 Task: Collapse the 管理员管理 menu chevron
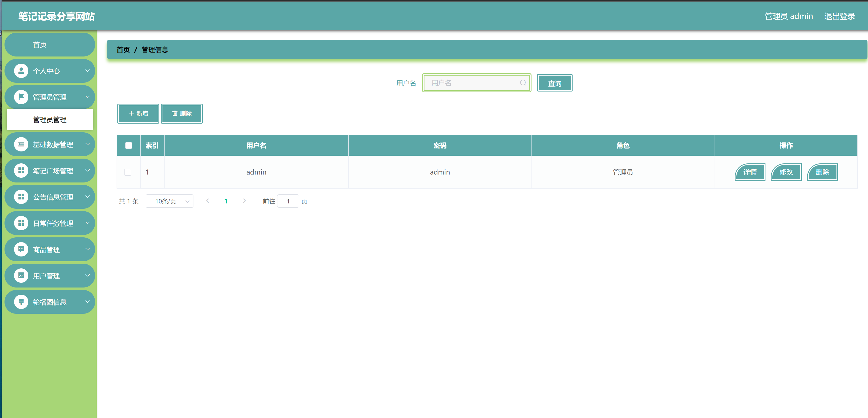(88, 97)
